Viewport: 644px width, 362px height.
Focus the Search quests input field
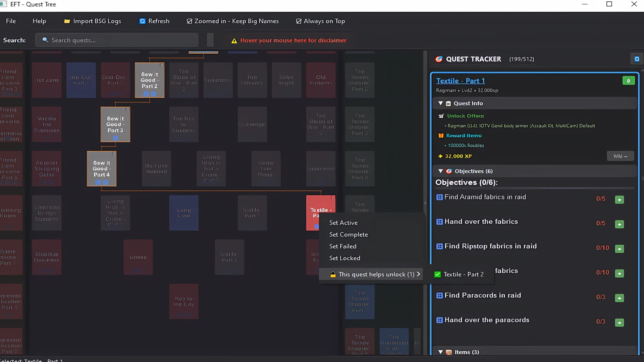pos(117,40)
